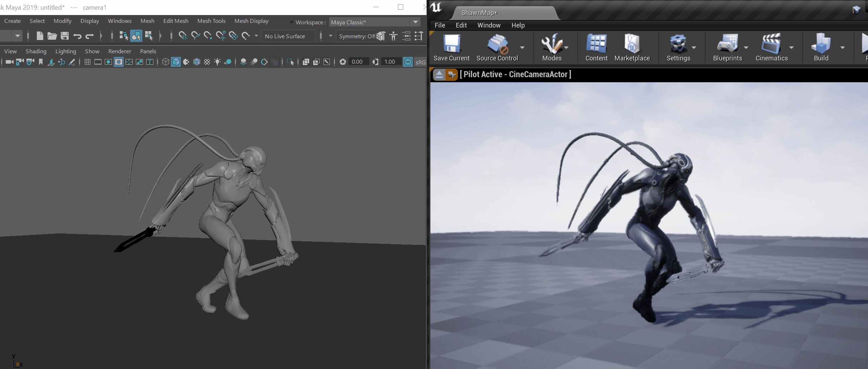
Task: Click the eject pilot mode icon
Action: tap(439, 74)
